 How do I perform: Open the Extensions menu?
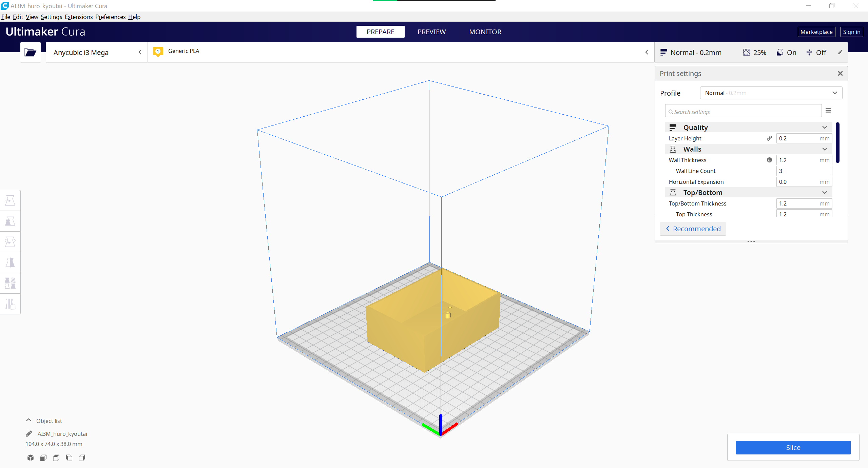[79, 17]
